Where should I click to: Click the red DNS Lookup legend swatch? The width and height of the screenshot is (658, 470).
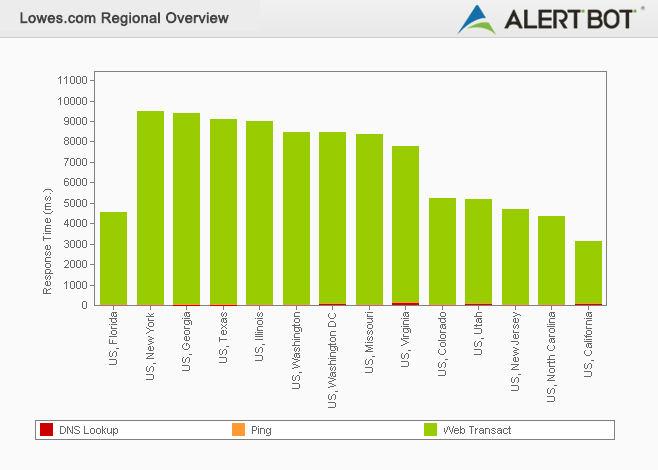pos(46,430)
